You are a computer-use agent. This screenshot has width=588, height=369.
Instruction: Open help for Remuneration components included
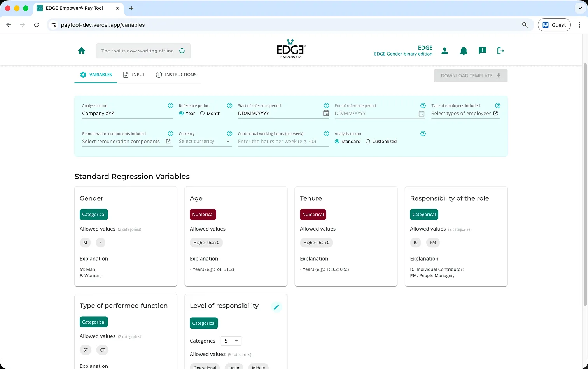[x=170, y=133]
